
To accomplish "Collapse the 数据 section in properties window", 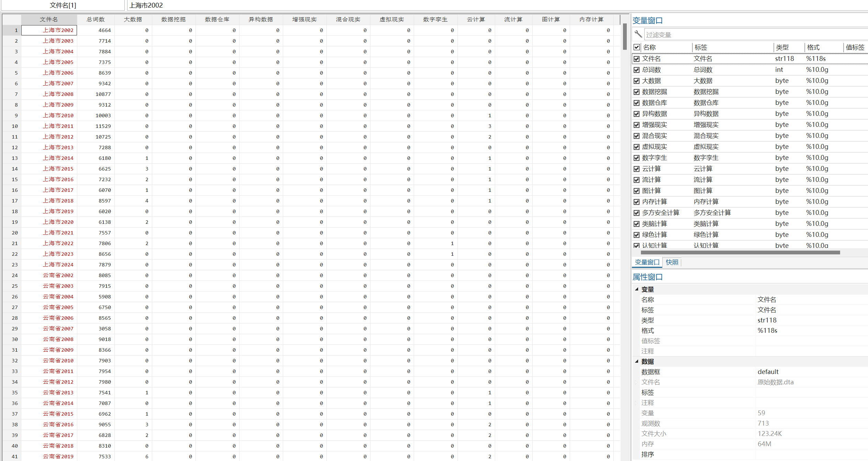I will pyautogui.click(x=637, y=361).
